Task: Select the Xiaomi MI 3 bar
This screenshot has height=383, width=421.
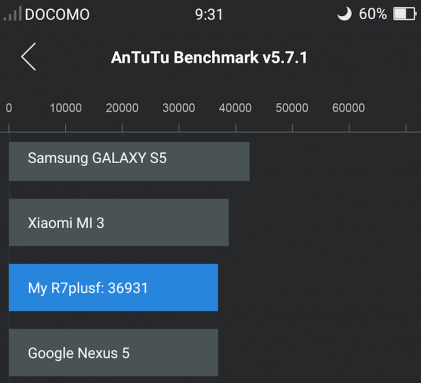Action: tap(119, 223)
